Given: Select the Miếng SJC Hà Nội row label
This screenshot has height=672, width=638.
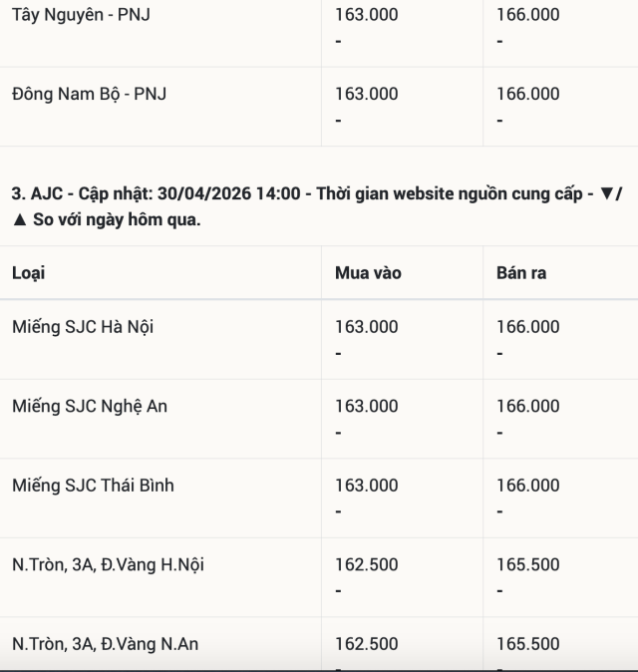Looking at the screenshot, I should 83,327.
